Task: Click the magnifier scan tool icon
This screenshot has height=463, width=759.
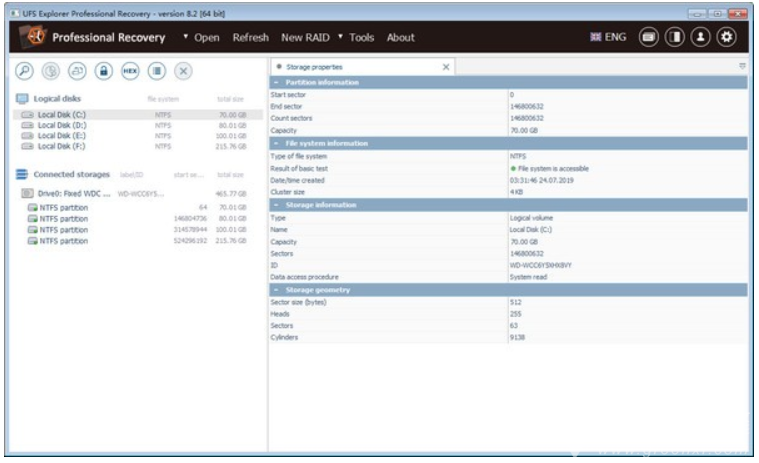Action: (24, 71)
